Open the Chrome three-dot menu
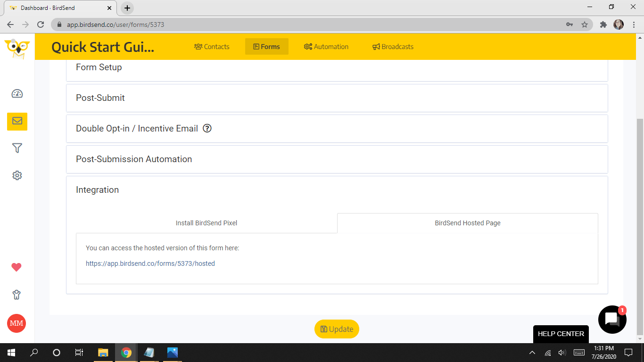 (634, 25)
